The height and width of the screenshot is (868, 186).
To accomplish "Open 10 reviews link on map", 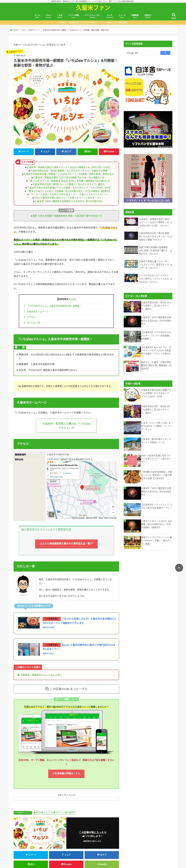I will 67,473.
